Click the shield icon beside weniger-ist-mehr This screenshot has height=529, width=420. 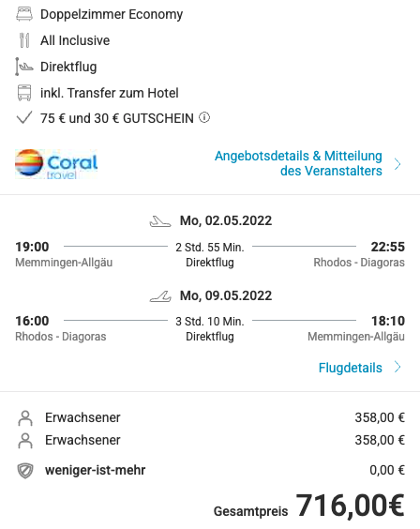point(25,471)
